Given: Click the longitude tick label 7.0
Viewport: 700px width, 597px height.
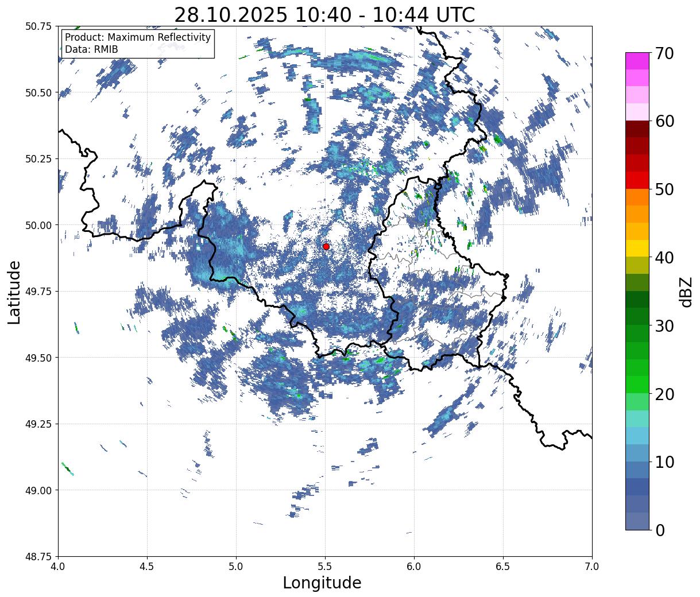Looking at the screenshot, I should pyautogui.click(x=592, y=567).
